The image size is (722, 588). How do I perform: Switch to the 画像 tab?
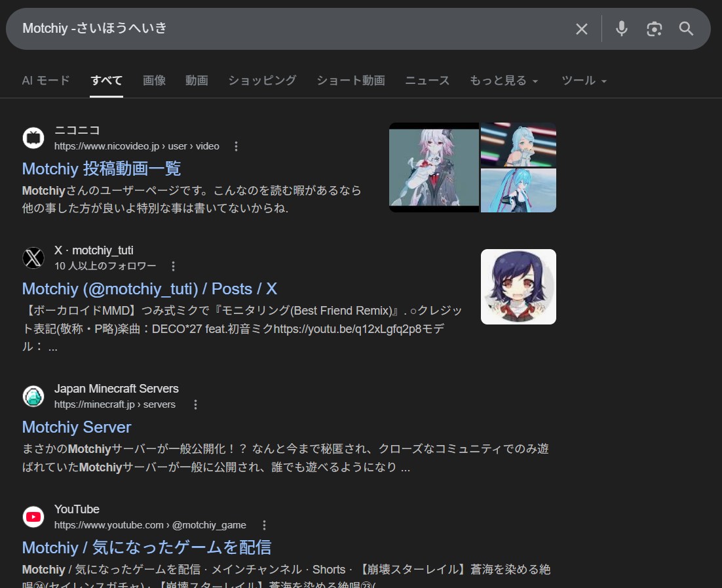pyautogui.click(x=154, y=81)
